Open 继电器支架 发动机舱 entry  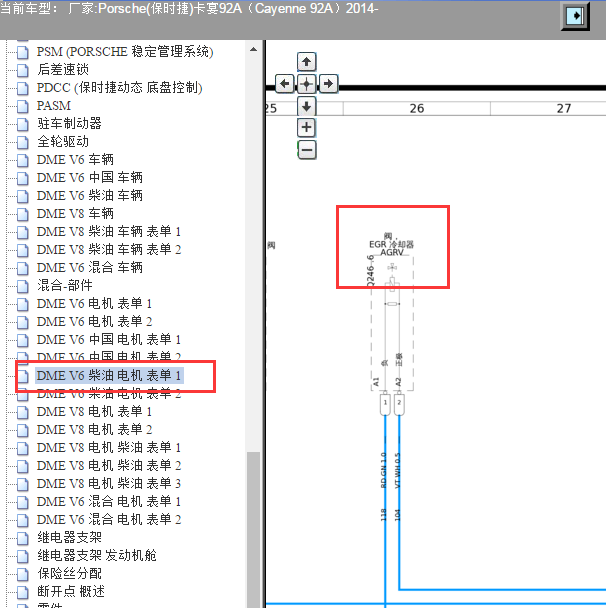(x=97, y=556)
